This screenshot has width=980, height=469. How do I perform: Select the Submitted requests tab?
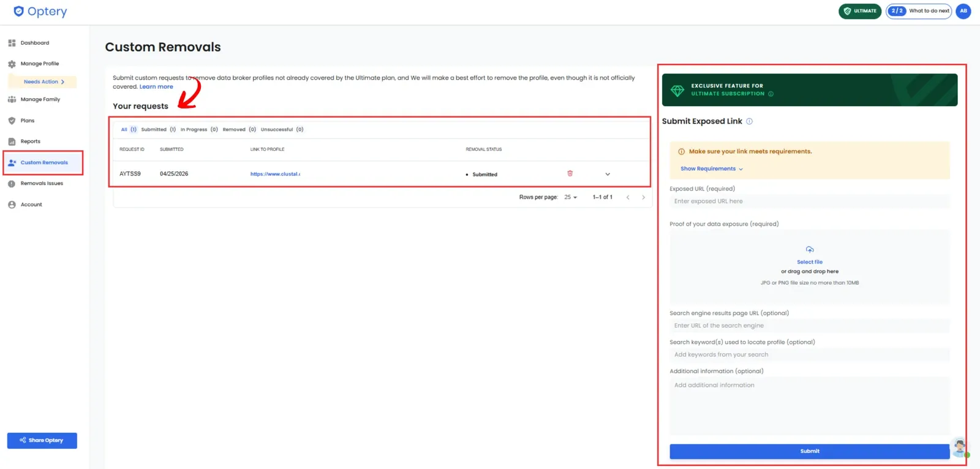159,129
